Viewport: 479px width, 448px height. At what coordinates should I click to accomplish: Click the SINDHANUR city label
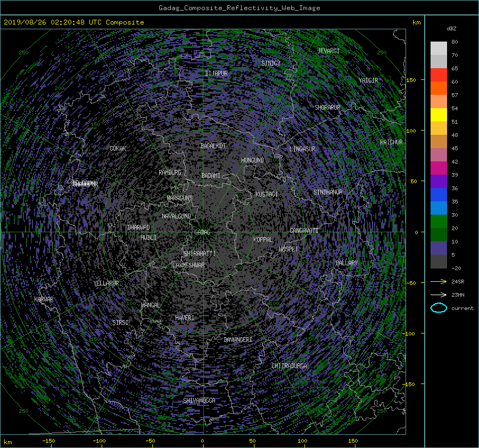pos(328,192)
